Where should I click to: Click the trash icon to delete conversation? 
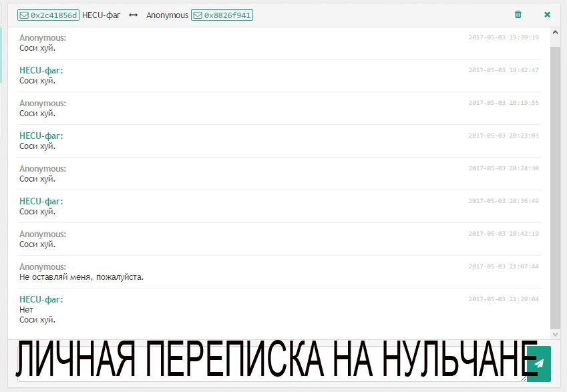(x=518, y=15)
